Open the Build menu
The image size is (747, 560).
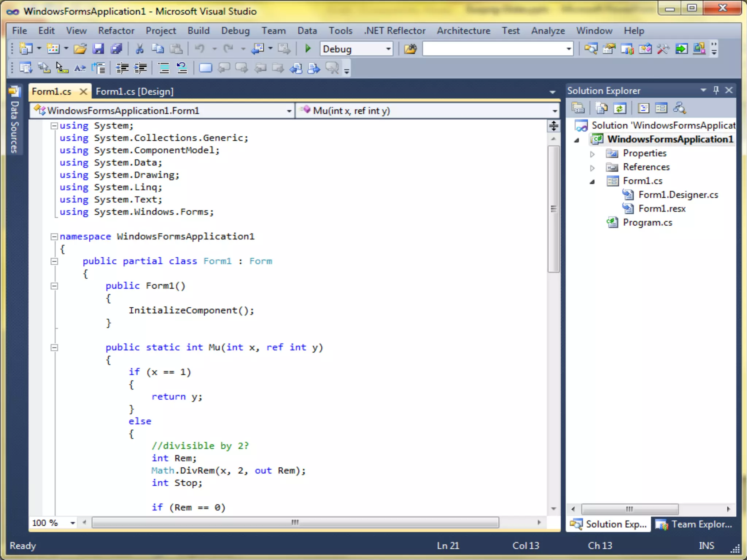click(x=198, y=31)
